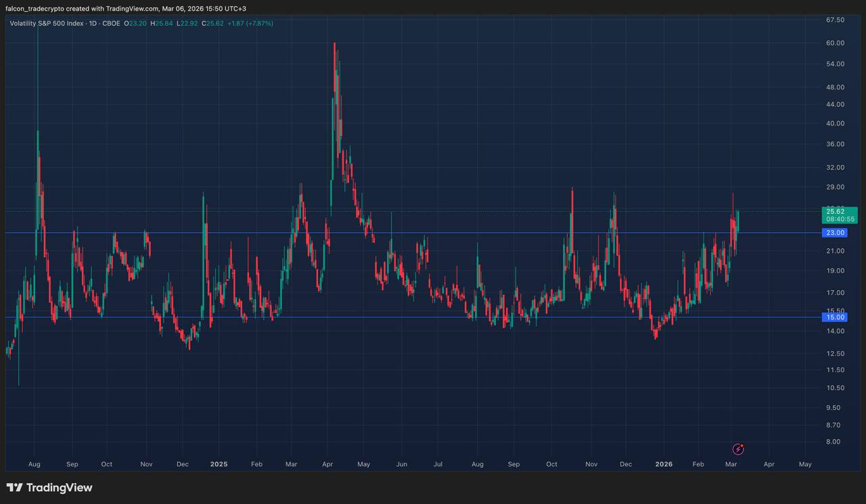Click the 08:40:55 countdown timer
866x504 pixels.
[836, 219]
